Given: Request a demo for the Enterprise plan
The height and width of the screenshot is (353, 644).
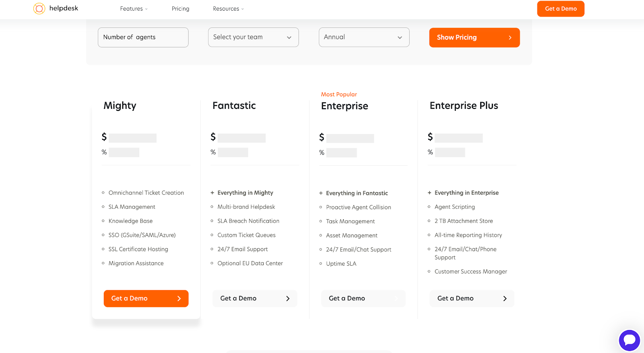Looking at the screenshot, I should pos(363,299).
